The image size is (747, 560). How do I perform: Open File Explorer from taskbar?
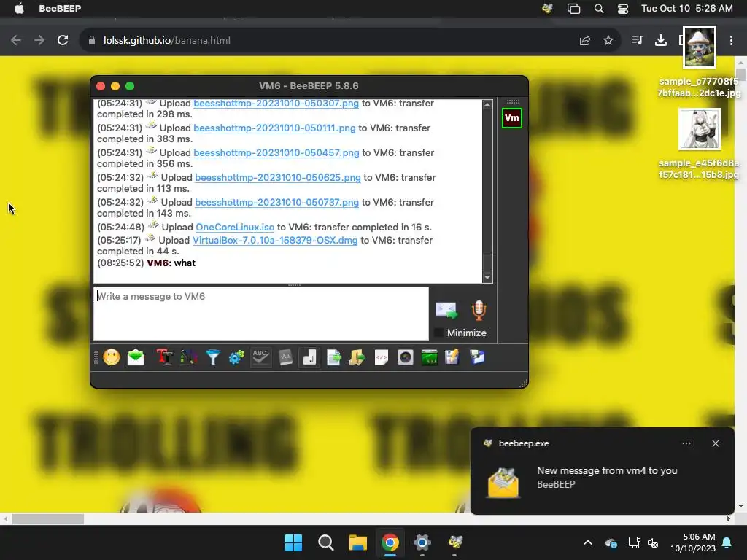point(357,542)
